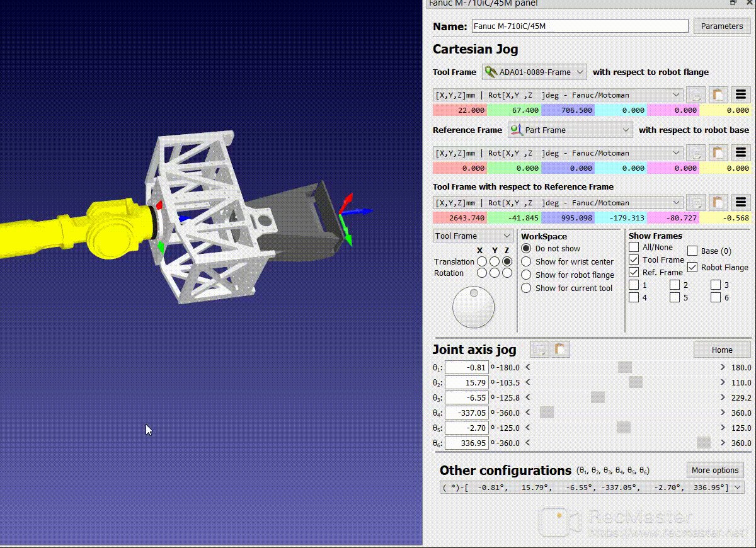
Task: Open hamburger menu for Tool Frame pose
Action: coord(740,95)
